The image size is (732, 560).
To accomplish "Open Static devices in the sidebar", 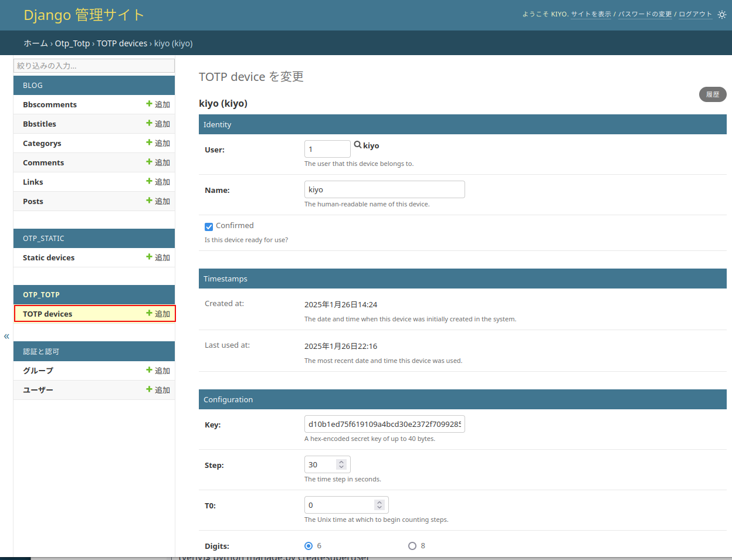I will [x=49, y=257].
